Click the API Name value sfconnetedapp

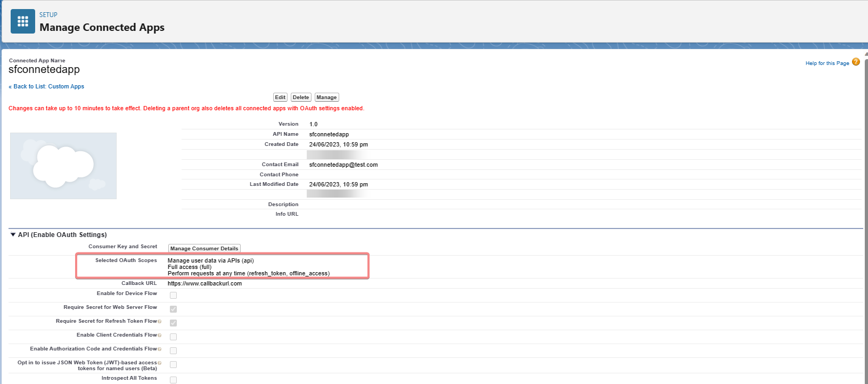(x=329, y=134)
